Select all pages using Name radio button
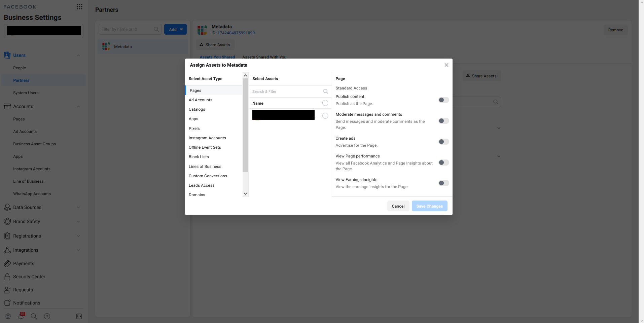Screen dimensions: 644x323 click(x=325, y=103)
